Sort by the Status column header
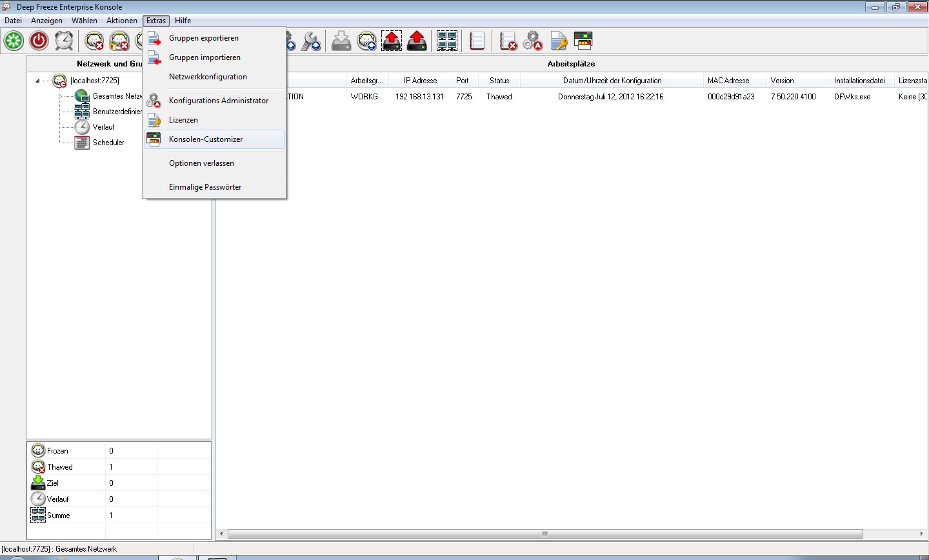This screenshot has height=560, width=929. pos(499,81)
